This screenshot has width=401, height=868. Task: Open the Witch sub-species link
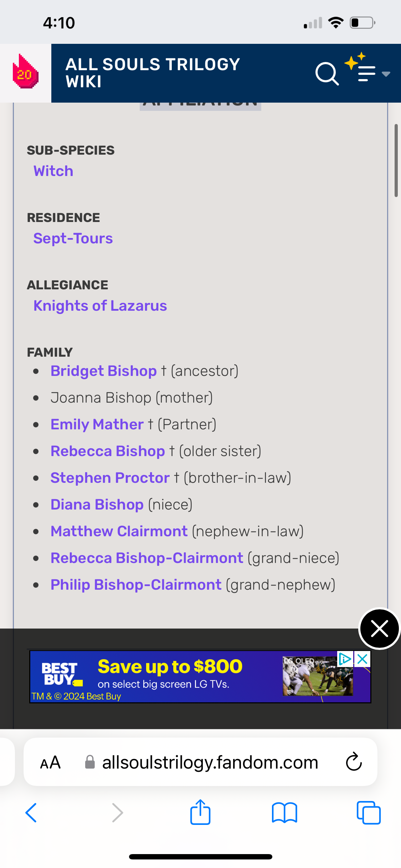[x=53, y=171]
